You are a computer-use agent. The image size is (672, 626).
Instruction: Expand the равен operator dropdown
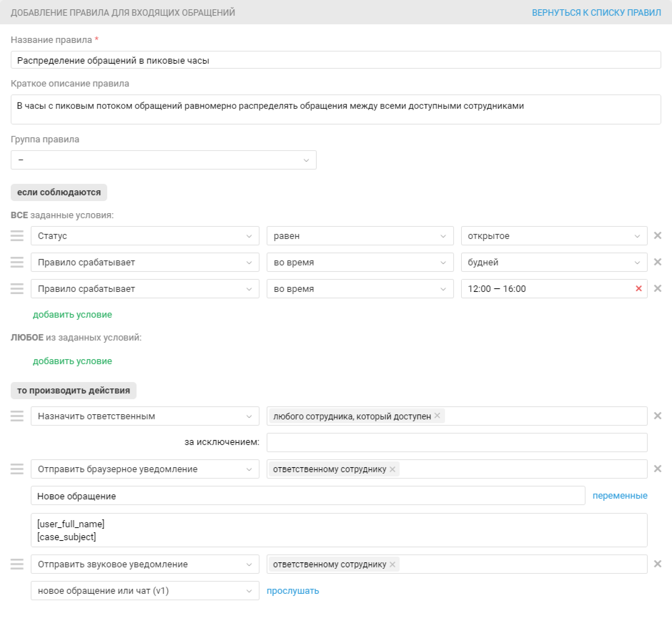[x=360, y=236]
